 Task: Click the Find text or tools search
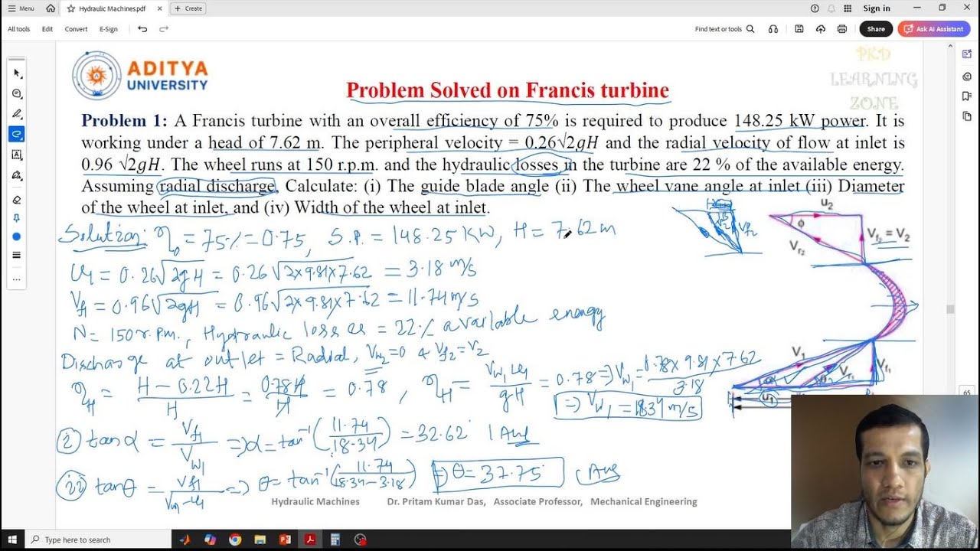pos(724,29)
